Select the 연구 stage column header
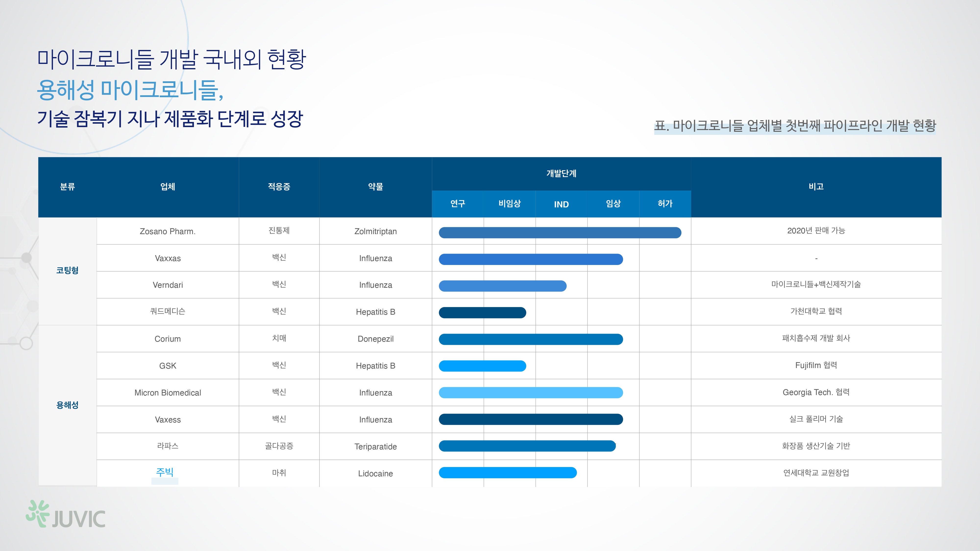This screenshot has width=980, height=551. click(458, 204)
